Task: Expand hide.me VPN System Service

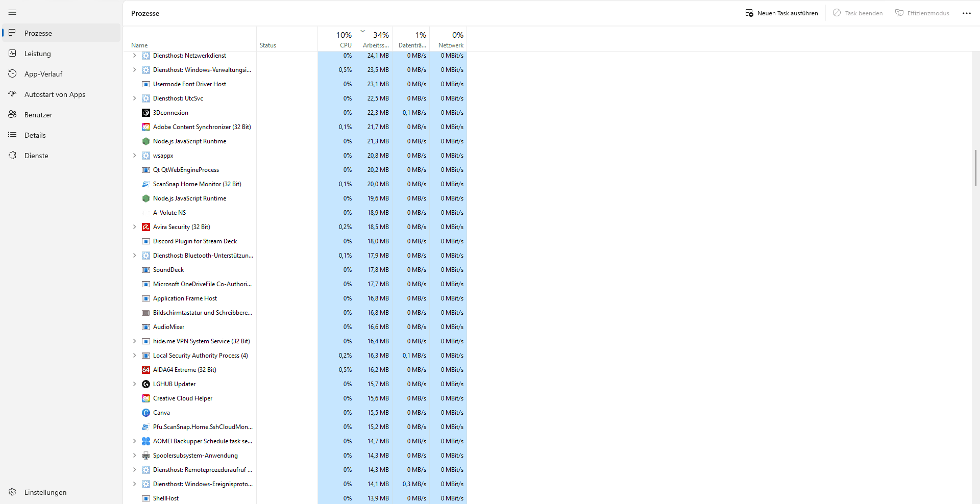Action: coord(134,341)
